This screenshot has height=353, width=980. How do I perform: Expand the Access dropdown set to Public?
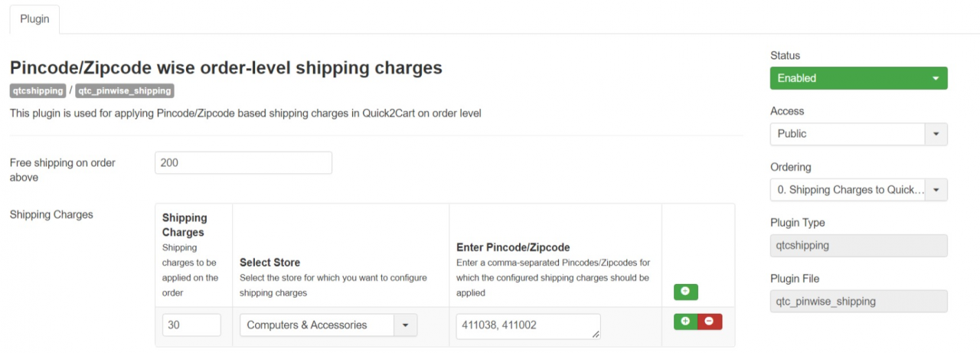coord(858,134)
